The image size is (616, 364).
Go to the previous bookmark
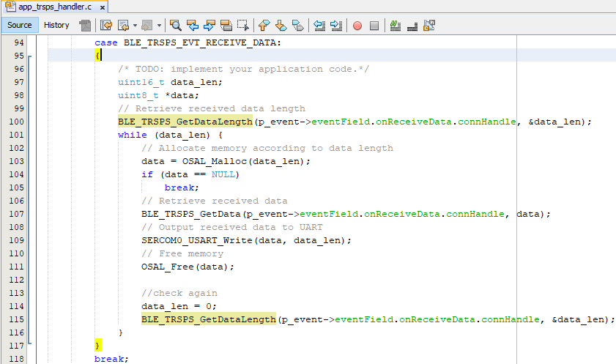coord(264,25)
